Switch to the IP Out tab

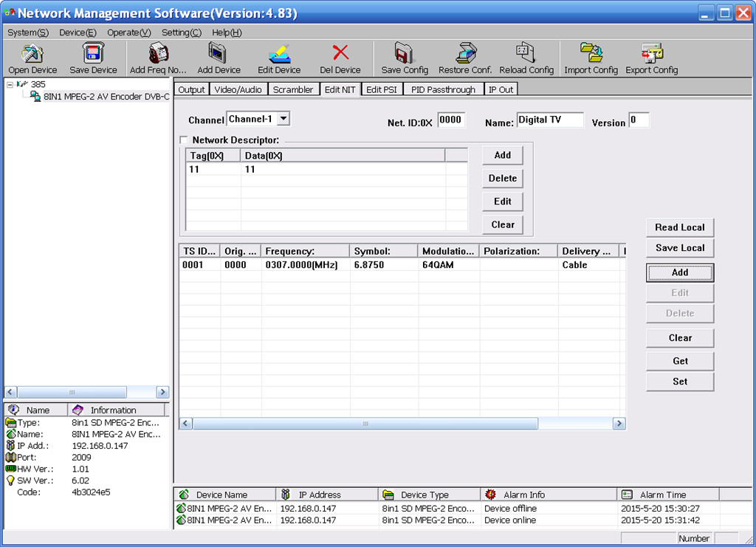pos(501,89)
